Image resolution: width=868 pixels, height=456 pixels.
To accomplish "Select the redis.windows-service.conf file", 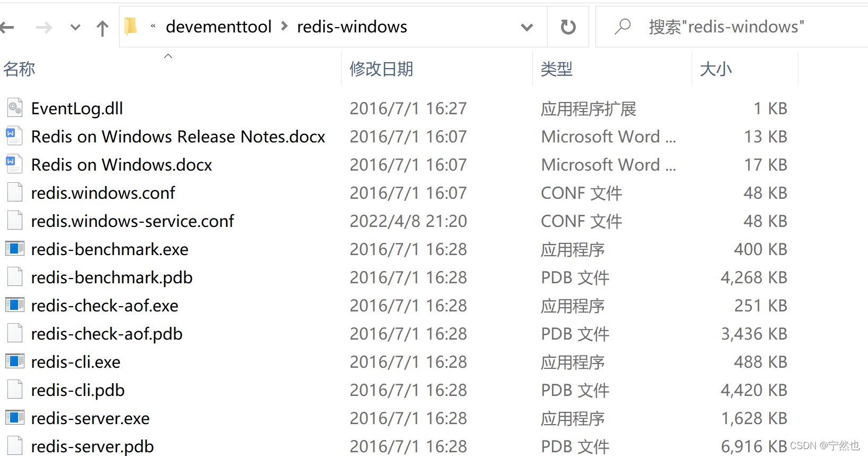I will tap(132, 221).
